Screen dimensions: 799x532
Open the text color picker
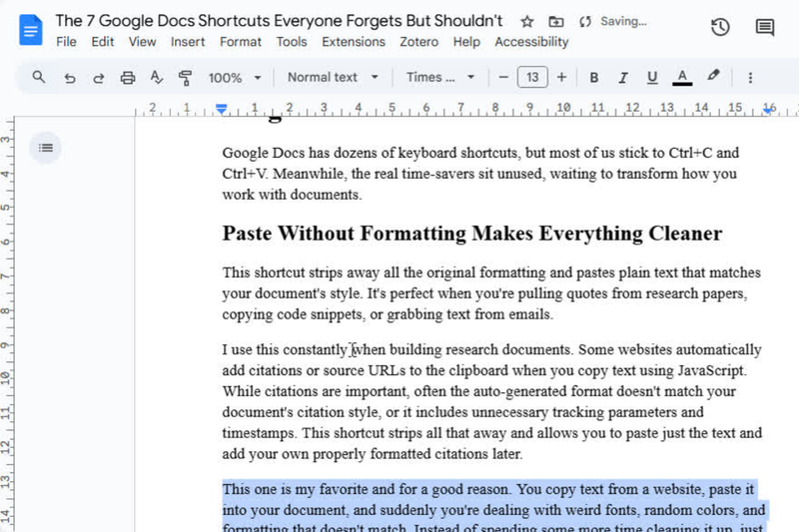click(682, 78)
